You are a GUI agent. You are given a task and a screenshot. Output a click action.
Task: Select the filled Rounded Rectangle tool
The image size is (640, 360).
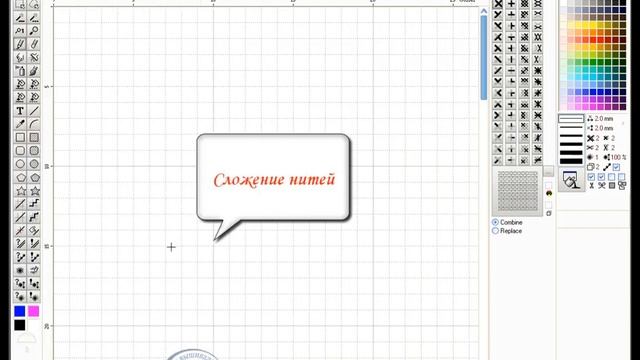[34, 151]
